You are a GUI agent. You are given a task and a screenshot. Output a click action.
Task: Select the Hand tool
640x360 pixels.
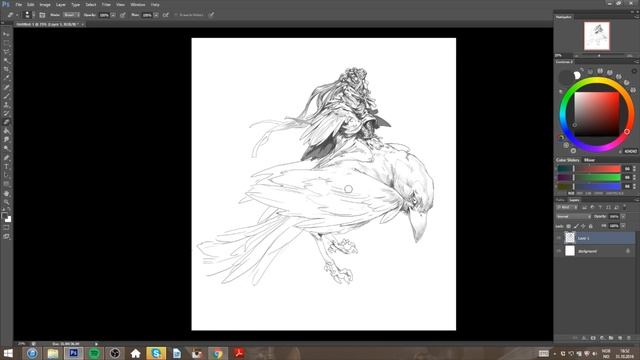[x=7, y=193]
